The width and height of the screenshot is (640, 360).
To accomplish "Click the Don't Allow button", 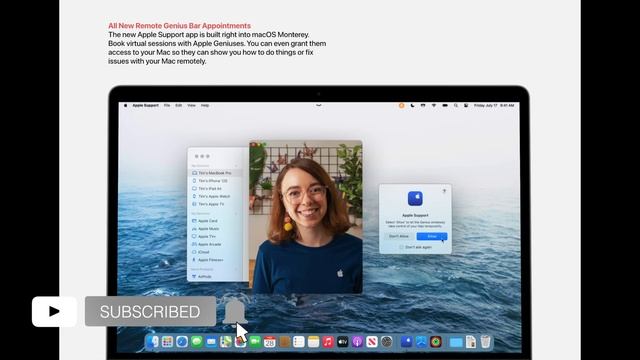I will tap(399, 236).
